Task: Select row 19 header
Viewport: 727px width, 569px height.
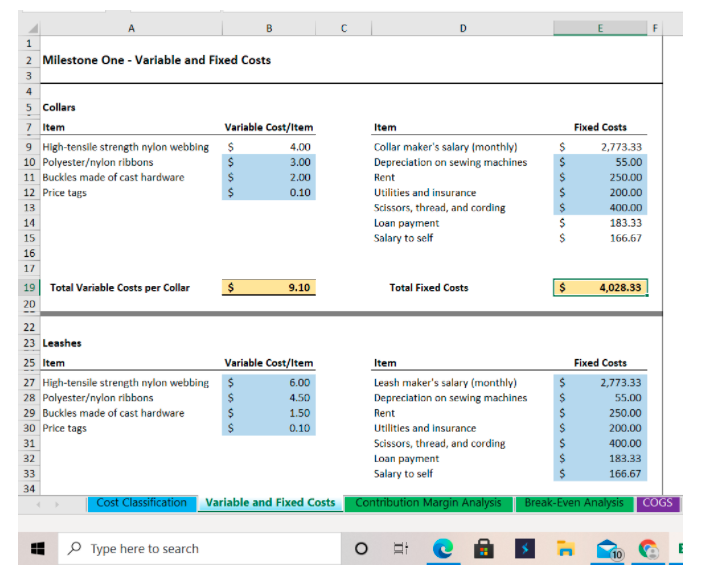Action: [x=29, y=288]
